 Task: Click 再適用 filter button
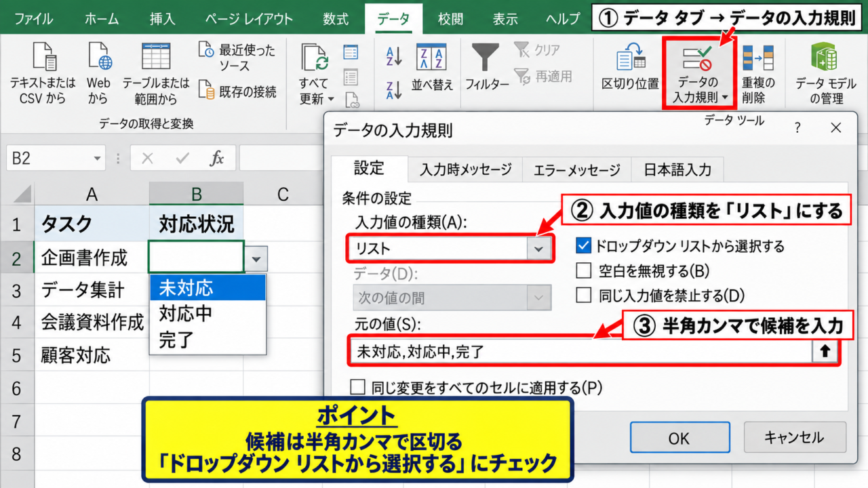click(x=542, y=76)
